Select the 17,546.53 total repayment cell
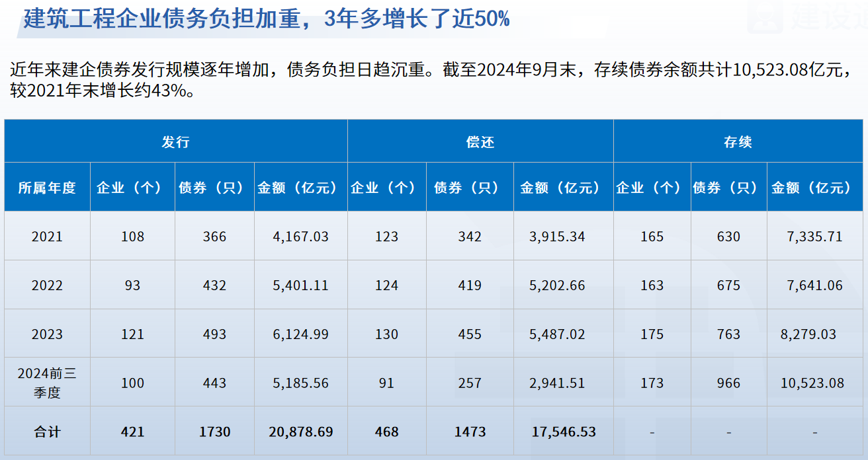 point(564,432)
